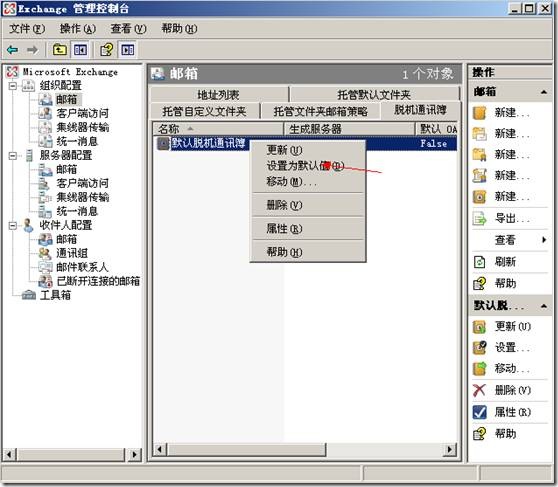Viewport: 558px width, 487px height.
Task: Switch to the 脱机通讯簿 tab
Action: (420, 110)
